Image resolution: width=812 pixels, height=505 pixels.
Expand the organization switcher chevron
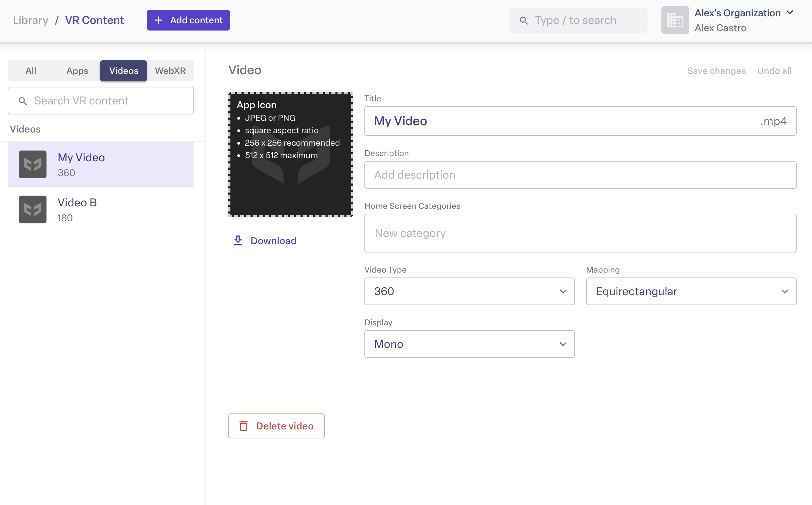click(790, 13)
